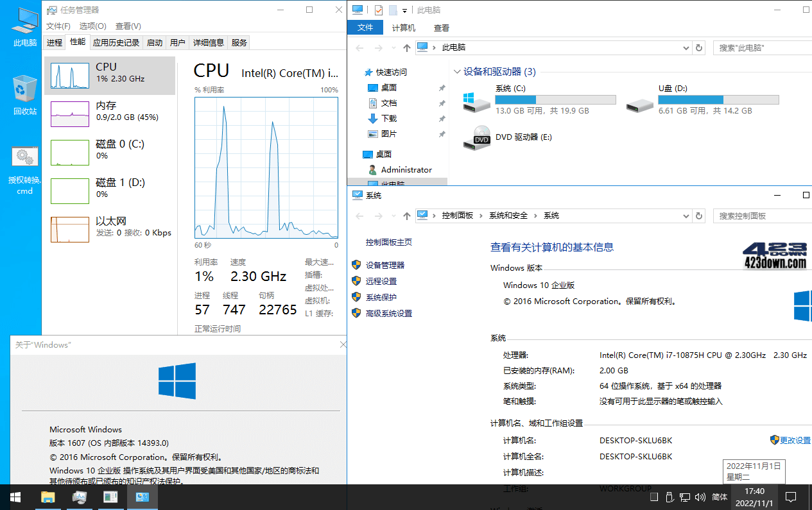Unpin 桌面 from quick access
812x510 pixels.
click(x=441, y=88)
